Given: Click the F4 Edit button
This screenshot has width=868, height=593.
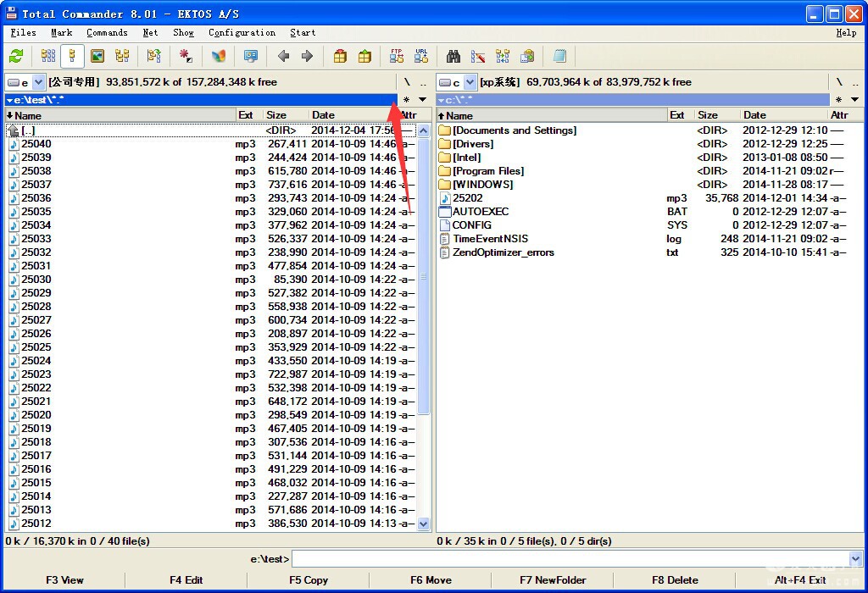Looking at the screenshot, I should [186, 580].
